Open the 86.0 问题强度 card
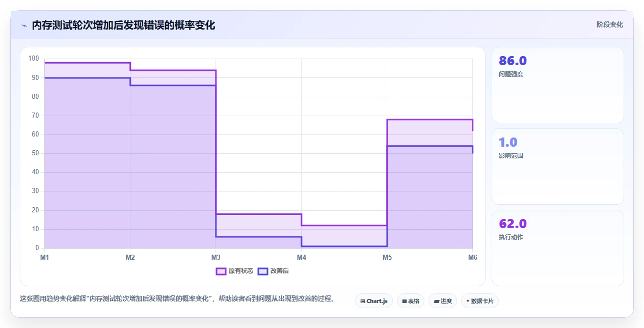This screenshot has height=328, width=644. click(x=557, y=85)
